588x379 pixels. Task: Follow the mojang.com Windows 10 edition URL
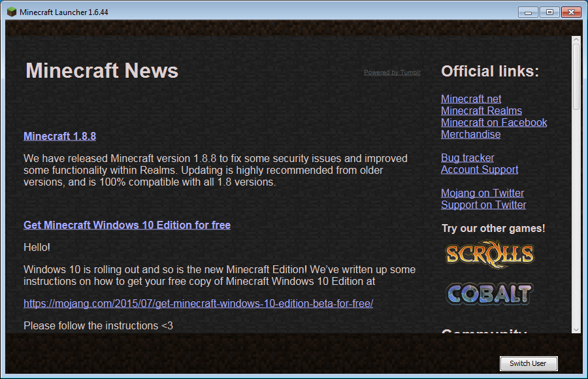(199, 304)
